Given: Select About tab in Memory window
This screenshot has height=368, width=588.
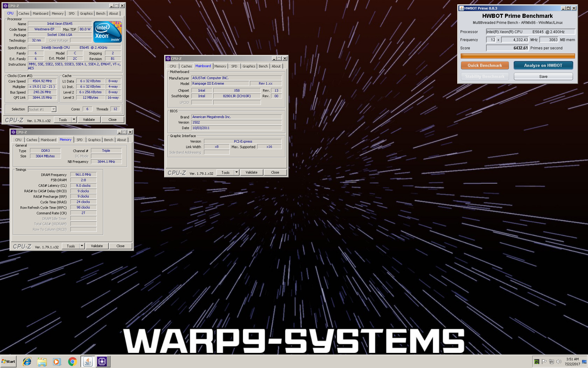Looking at the screenshot, I should coord(121,140).
